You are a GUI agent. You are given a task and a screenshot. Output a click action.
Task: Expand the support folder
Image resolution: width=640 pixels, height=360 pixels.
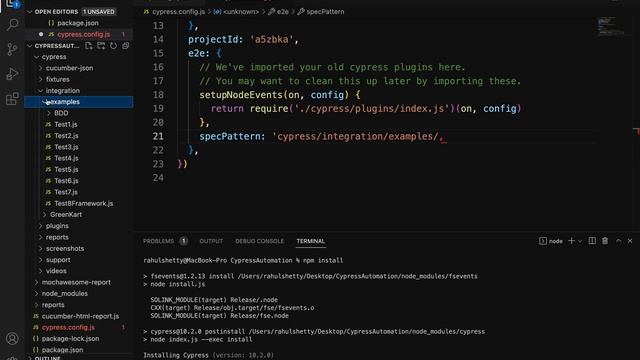(x=41, y=260)
